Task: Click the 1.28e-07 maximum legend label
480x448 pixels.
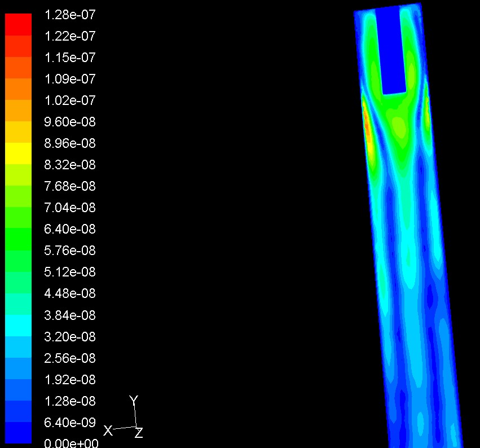Action: coord(70,15)
